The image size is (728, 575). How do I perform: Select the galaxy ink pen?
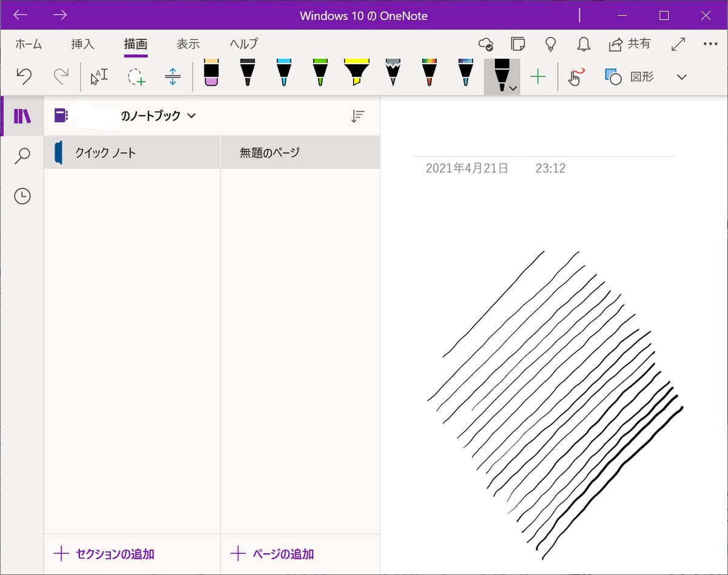(465, 73)
